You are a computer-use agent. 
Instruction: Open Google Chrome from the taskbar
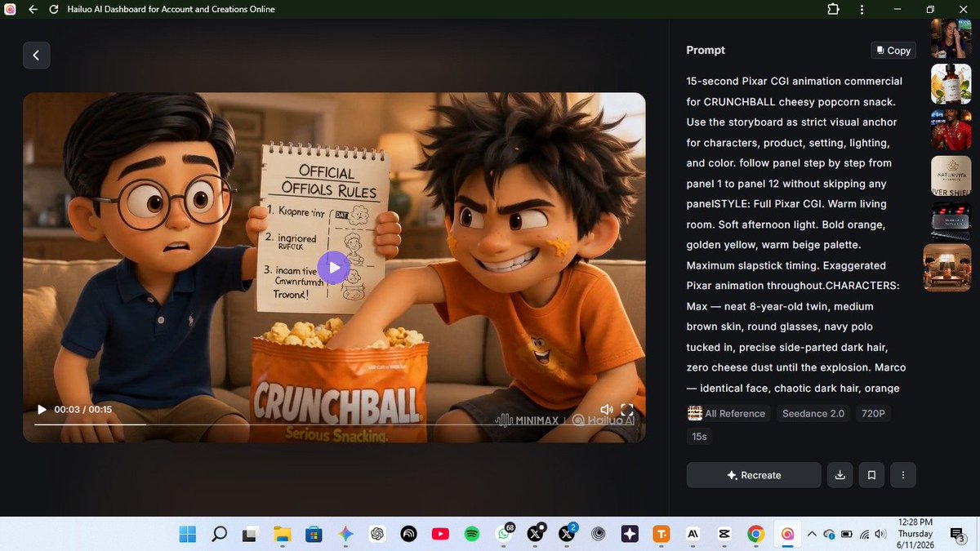[756, 534]
